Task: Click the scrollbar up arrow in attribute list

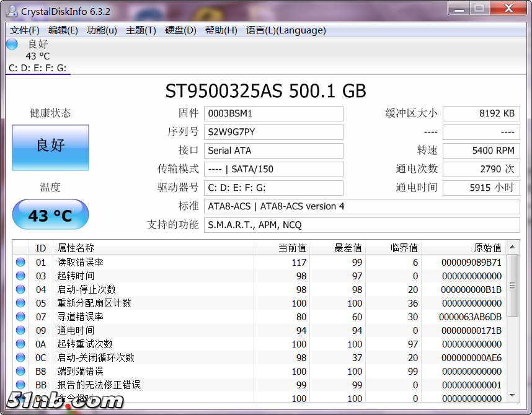Action: 513,248
